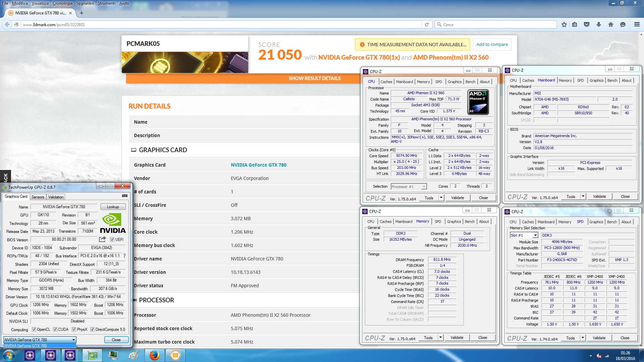Screen dimensions: 644x362
Task: Show hidden tray icons arrow
Action: point(591,356)
